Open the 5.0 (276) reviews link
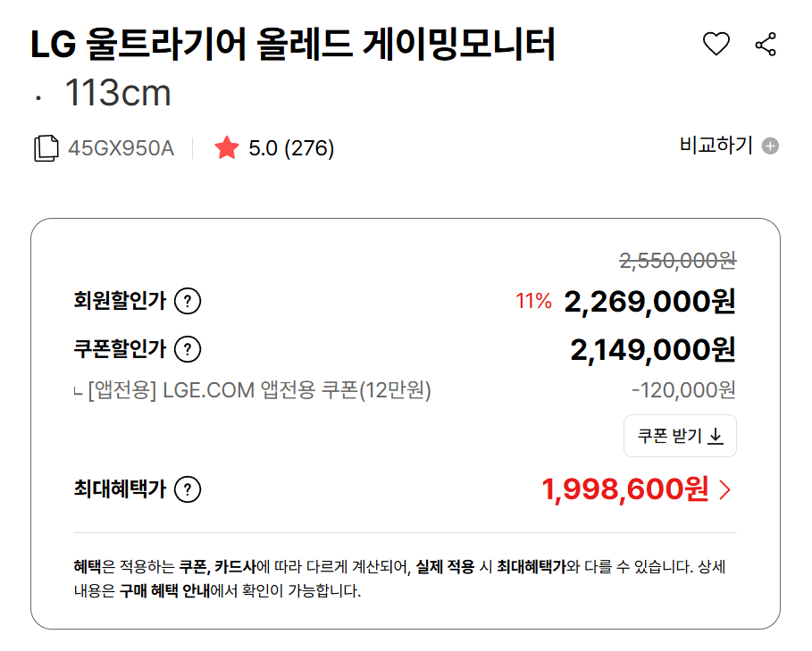The image size is (812, 651). [291, 148]
